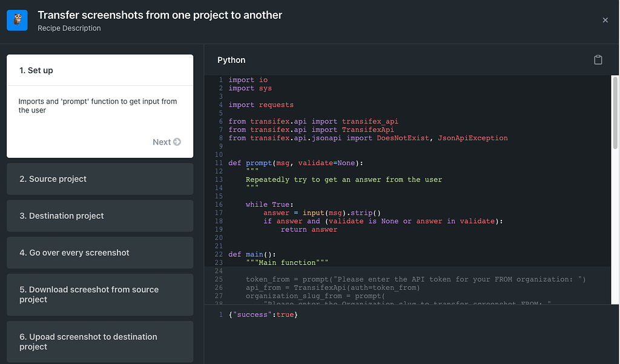Expand the '4. Go over every screenshot' step

pyautogui.click(x=100, y=253)
